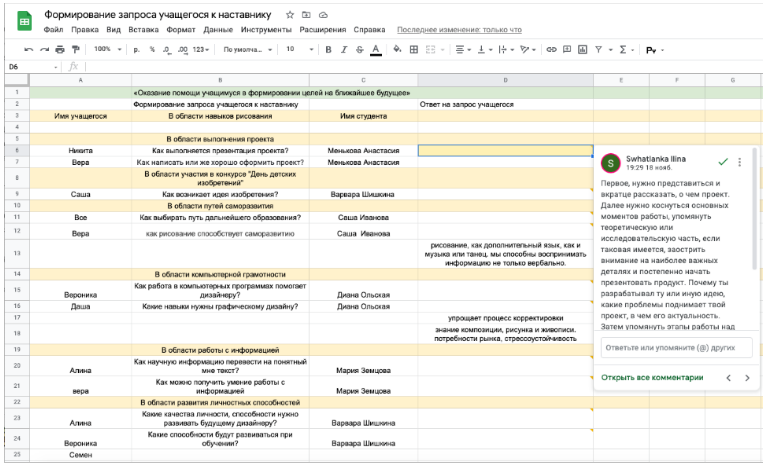This screenshot has height=464, width=767.
Task: Open the font size 10 dropdown
Action: 298,49
